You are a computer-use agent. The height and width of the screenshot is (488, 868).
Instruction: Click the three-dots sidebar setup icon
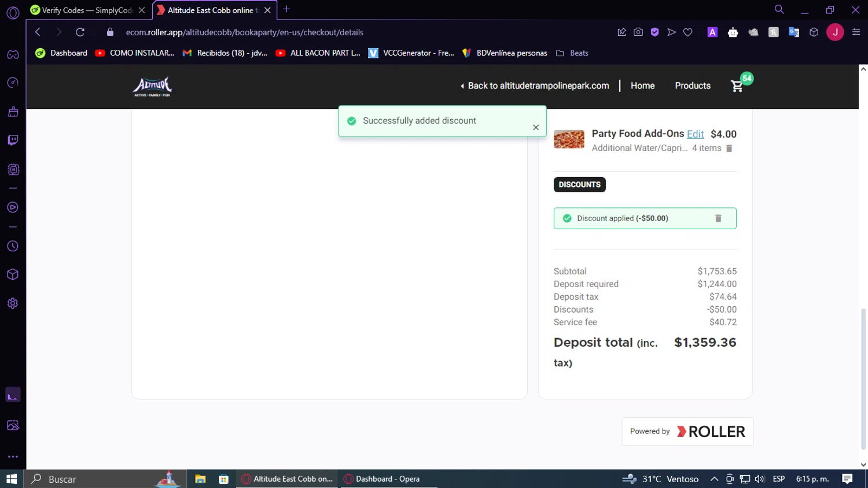13,457
